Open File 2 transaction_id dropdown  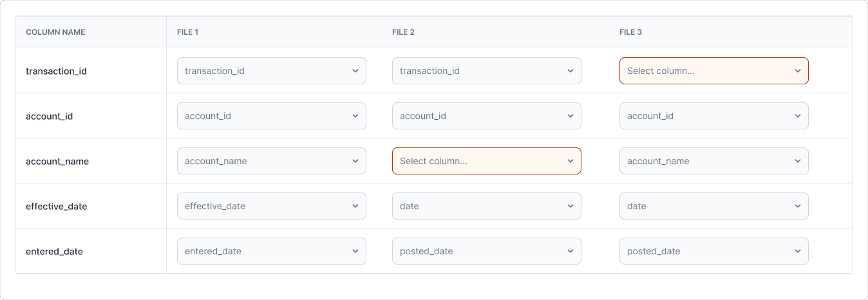[486, 71]
